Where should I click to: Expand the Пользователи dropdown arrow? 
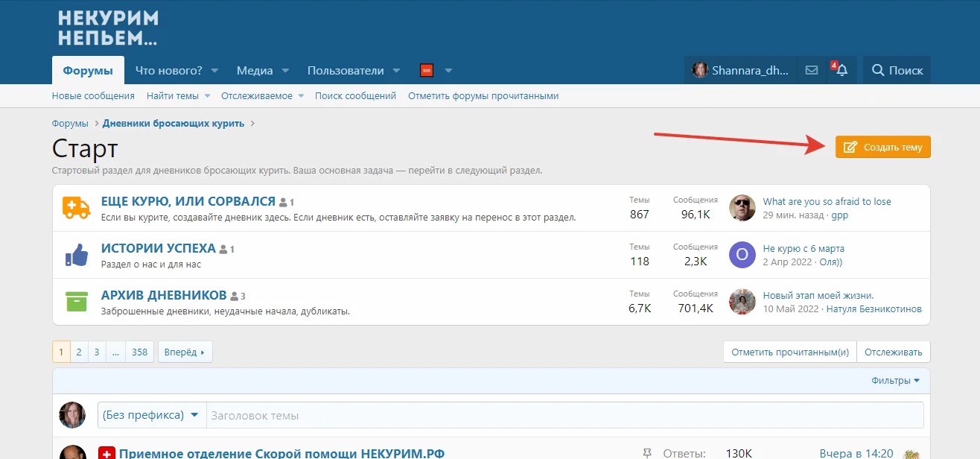(397, 71)
